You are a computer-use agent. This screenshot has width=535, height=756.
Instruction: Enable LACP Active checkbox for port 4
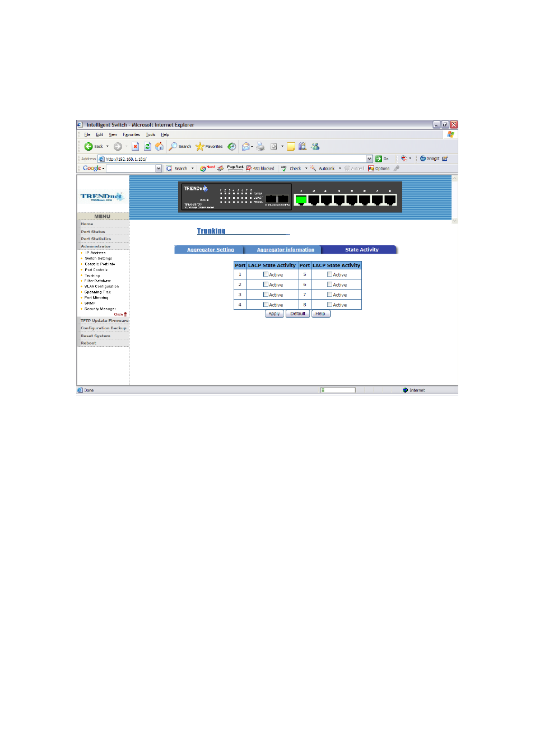266,305
